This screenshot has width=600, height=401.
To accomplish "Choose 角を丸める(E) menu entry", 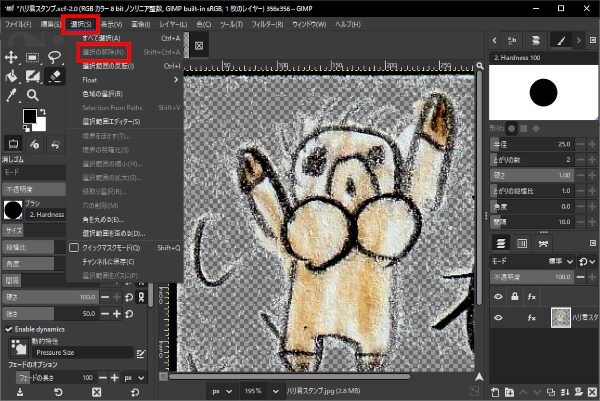I will point(125,220).
